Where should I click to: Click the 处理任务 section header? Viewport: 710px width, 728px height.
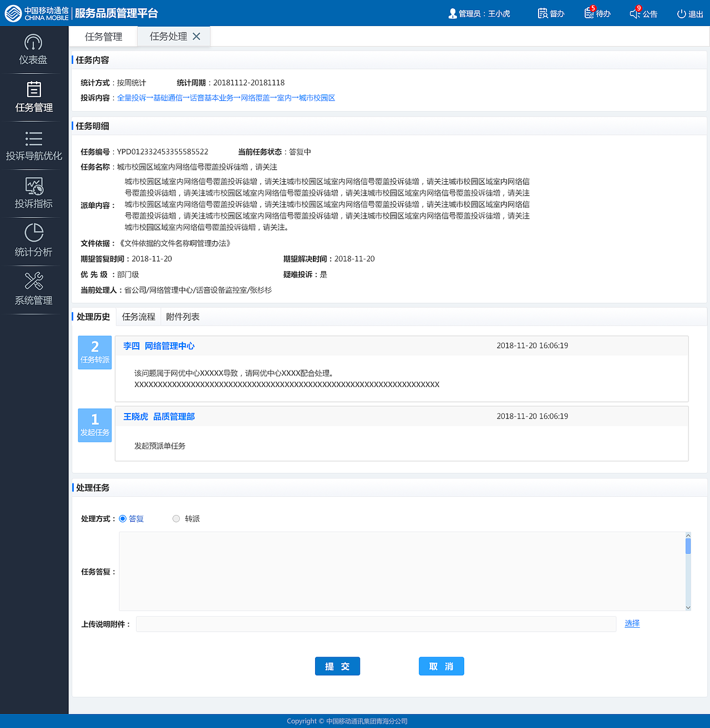click(93, 487)
